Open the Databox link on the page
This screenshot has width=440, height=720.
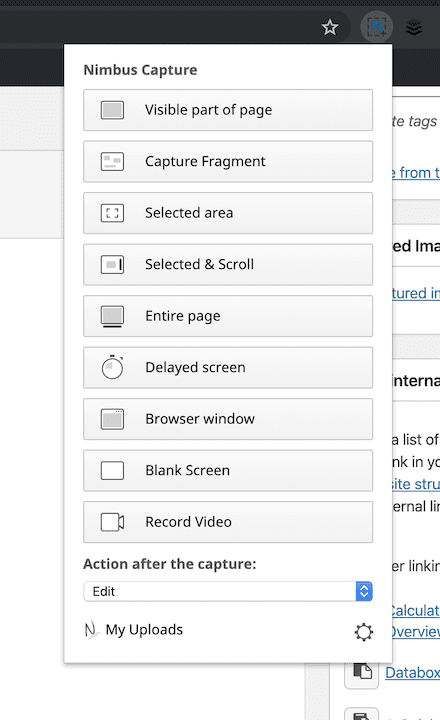412,673
